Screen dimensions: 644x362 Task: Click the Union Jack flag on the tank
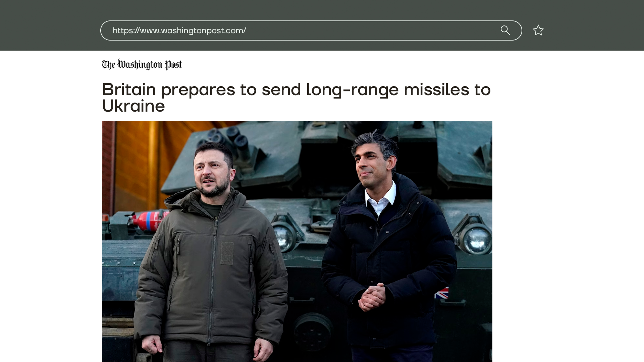point(441,293)
